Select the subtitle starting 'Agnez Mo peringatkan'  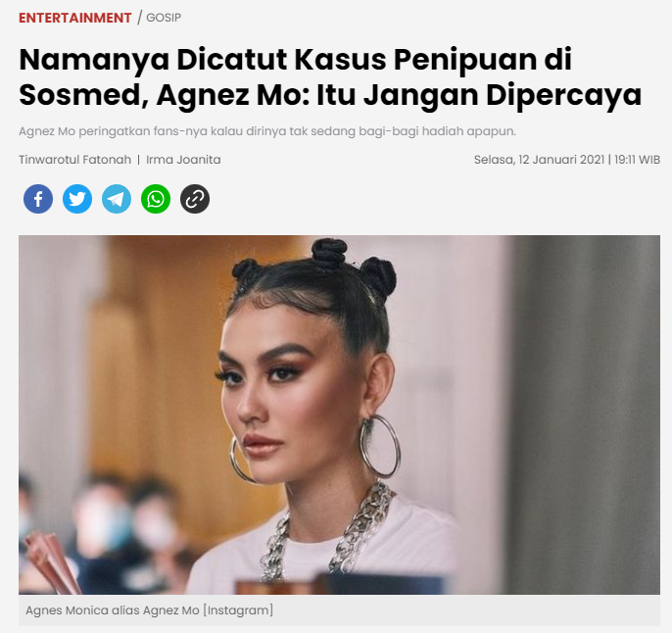267,131
